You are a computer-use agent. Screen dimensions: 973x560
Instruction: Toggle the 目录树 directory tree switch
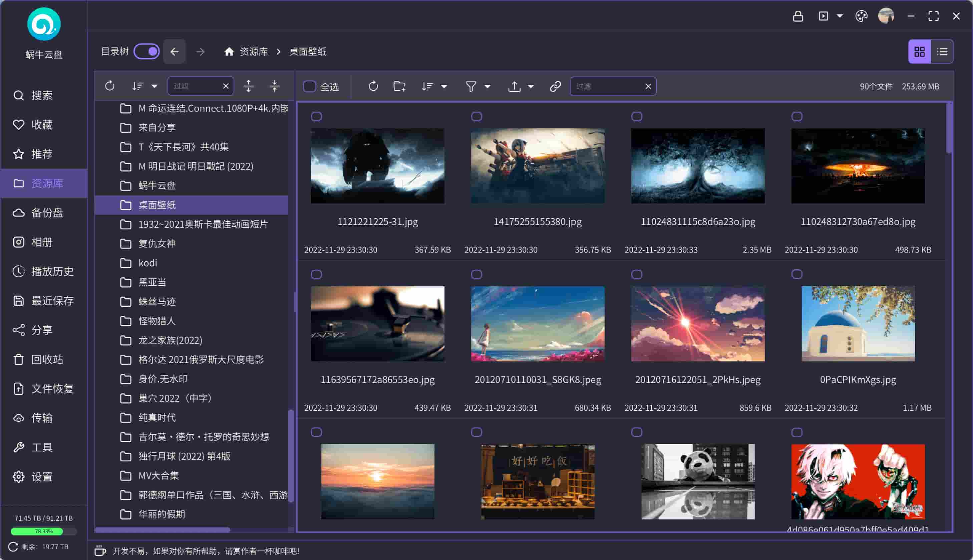point(146,51)
